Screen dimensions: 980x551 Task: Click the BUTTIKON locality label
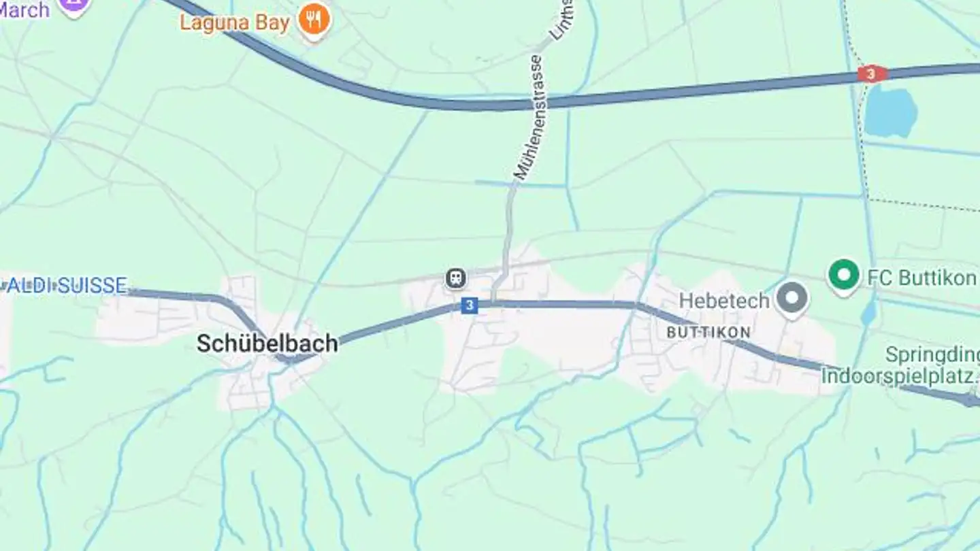pyautogui.click(x=708, y=333)
